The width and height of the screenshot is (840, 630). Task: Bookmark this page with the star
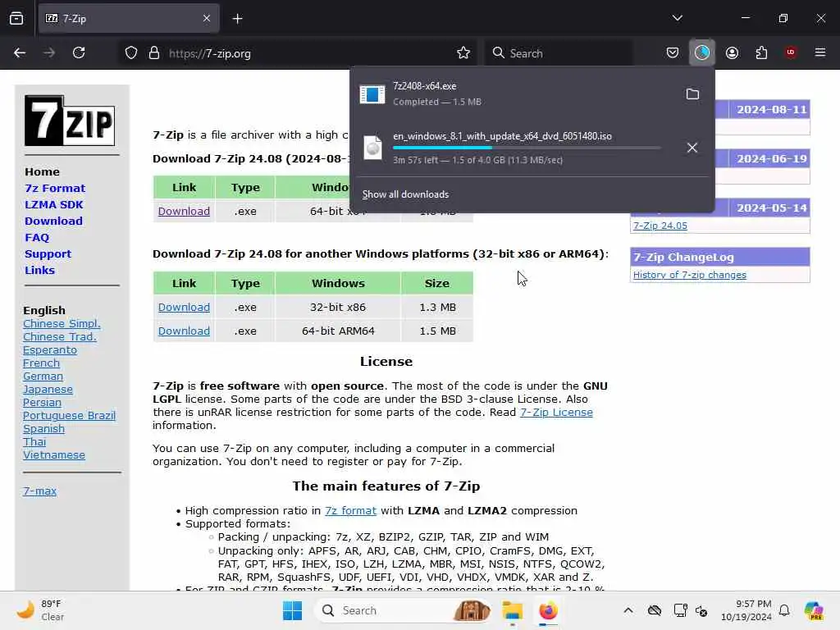pyautogui.click(x=463, y=53)
